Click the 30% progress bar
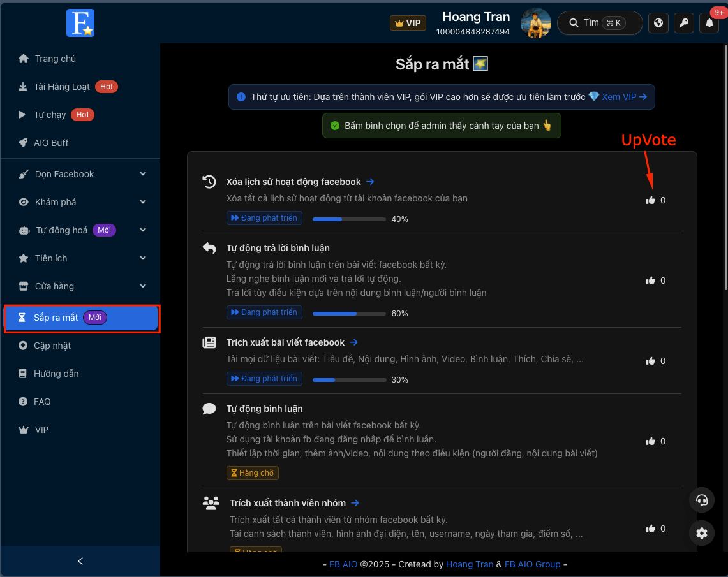This screenshot has height=577, width=728. pyautogui.click(x=349, y=380)
